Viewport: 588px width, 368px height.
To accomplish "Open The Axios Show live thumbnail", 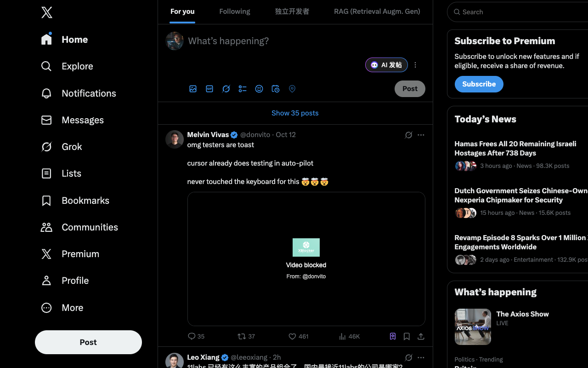I will (x=473, y=327).
